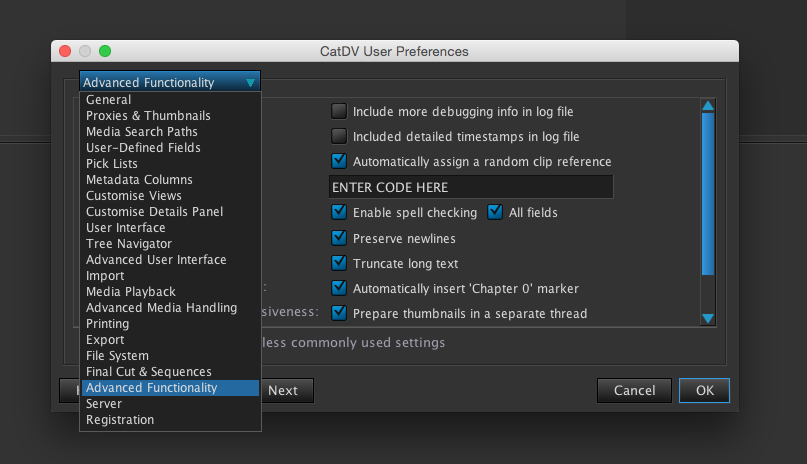Uncheck the 'All fields' checkbox
The width and height of the screenshot is (807, 464).
pyautogui.click(x=495, y=212)
